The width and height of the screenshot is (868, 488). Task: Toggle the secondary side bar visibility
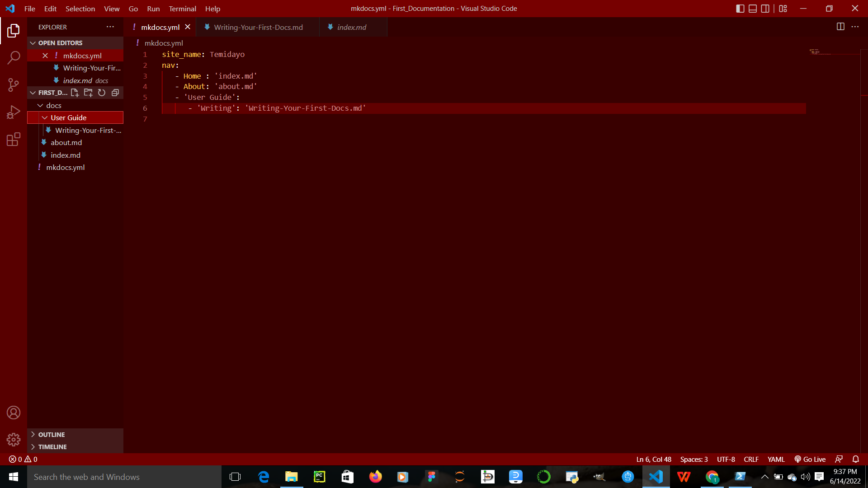pyautogui.click(x=765, y=8)
